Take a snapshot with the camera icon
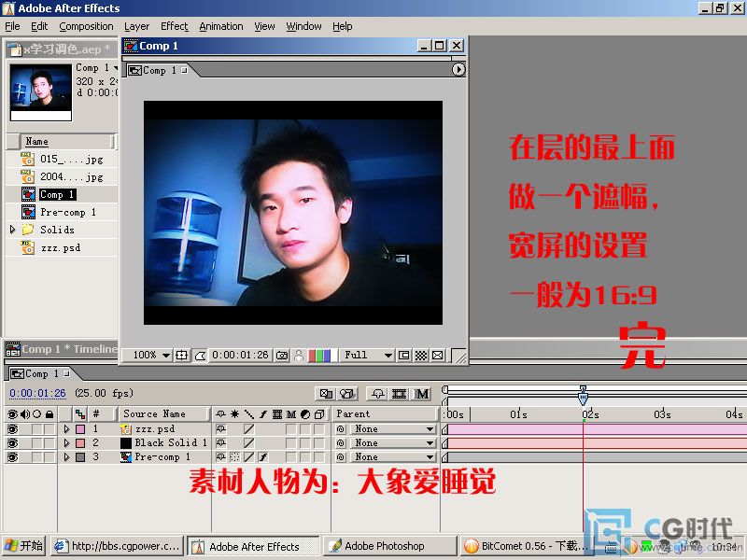The width and height of the screenshot is (747, 560). pyautogui.click(x=282, y=356)
